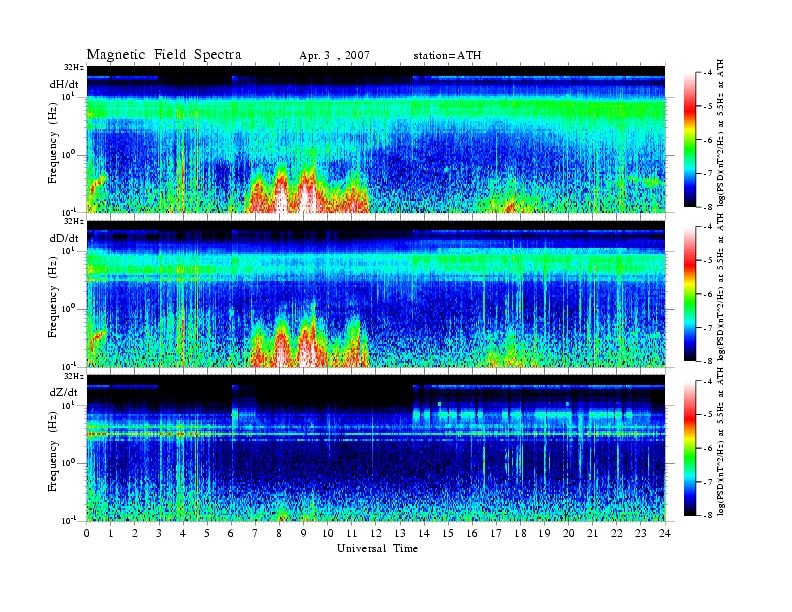
Task: Click hour tick label 12 on time axis
Action: tap(376, 533)
